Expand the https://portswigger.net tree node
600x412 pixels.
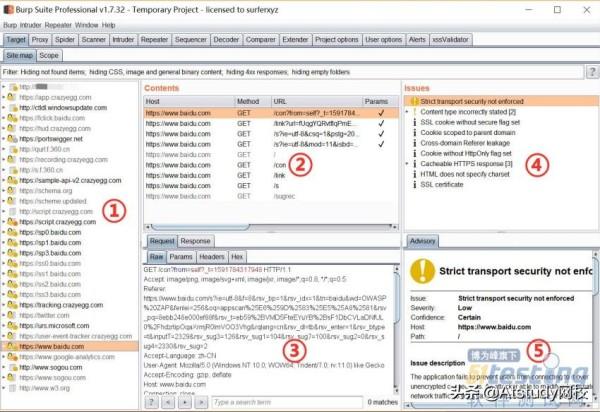coord(3,139)
